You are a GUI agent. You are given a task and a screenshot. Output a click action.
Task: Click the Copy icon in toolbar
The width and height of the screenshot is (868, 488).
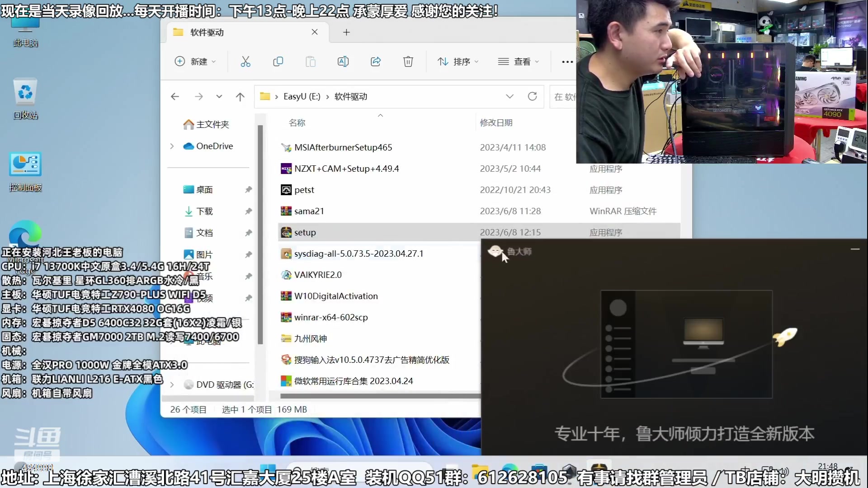tap(278, 61)
